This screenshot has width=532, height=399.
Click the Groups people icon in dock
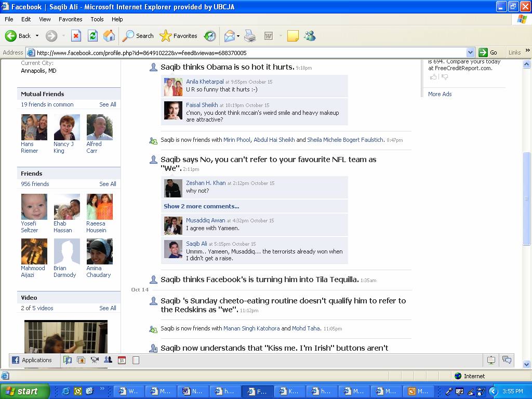108,360
